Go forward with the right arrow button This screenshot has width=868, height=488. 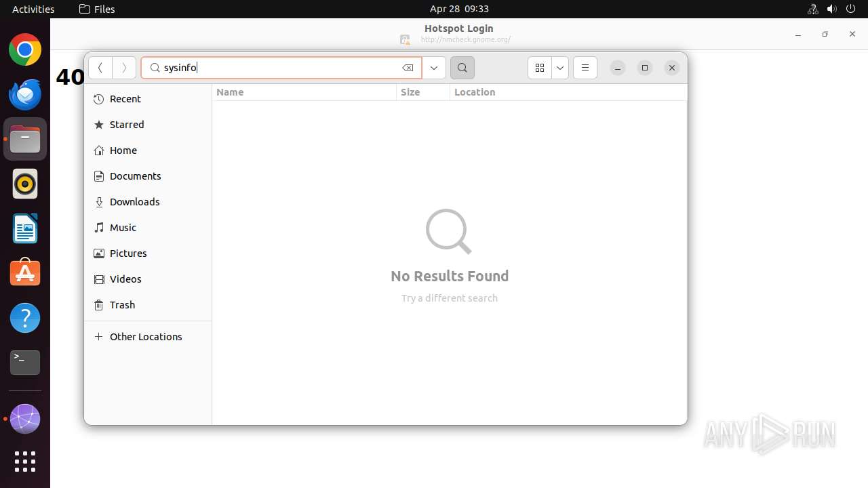124,68
